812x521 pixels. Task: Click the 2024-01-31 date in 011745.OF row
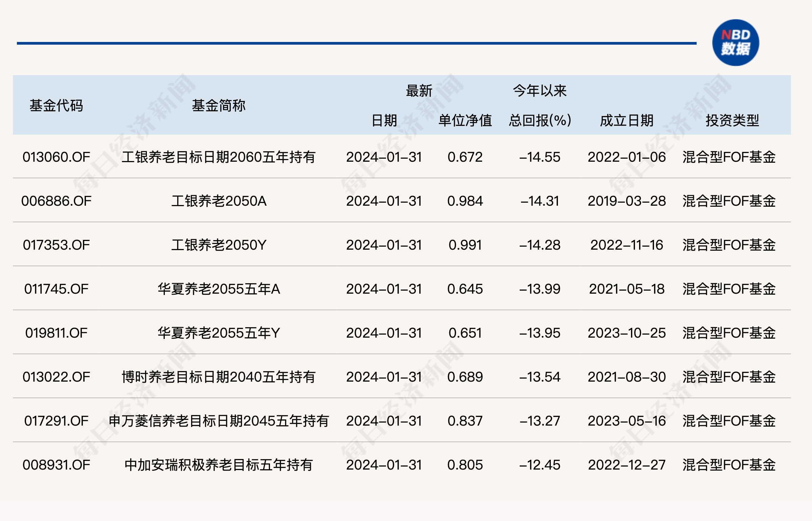click(x=384, y=289)
